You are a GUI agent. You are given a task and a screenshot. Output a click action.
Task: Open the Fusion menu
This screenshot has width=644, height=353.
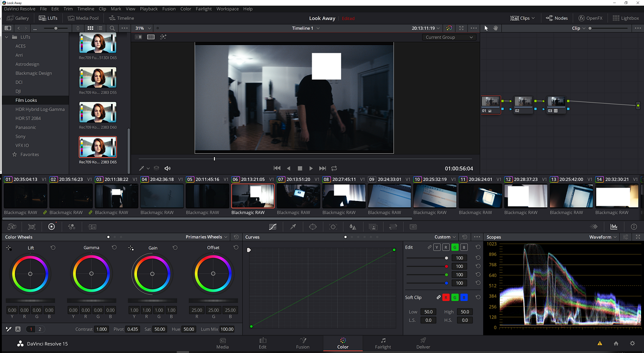coord(169,9)
